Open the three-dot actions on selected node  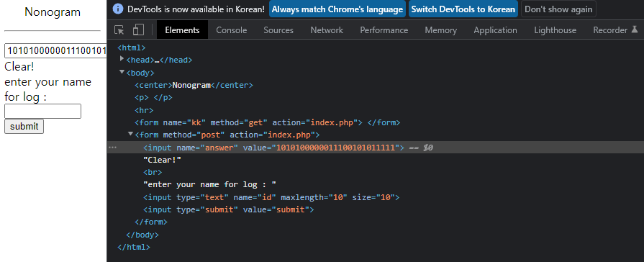(x=112, y=148)
